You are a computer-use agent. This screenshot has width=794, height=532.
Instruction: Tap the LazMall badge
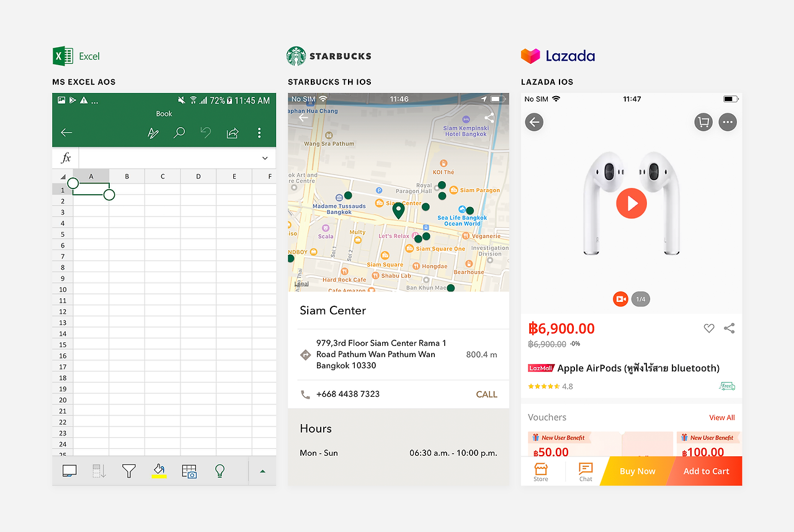click(541, 368)
